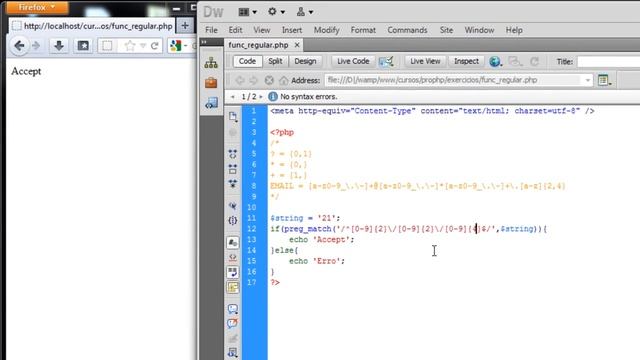The height and width of the screenshot is (360, 640).
Task: Select the func_regular.php Dreamweaver document tab
Action: (258, 45)
